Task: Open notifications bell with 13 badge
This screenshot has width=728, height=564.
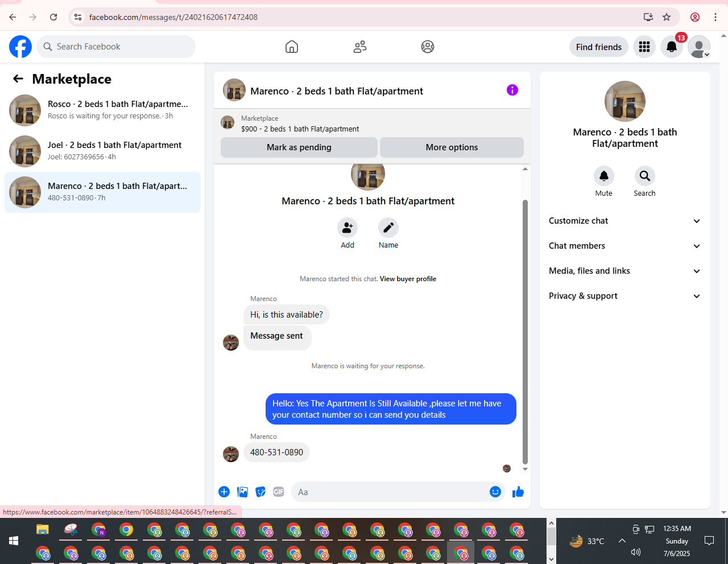Action: click(x=672, y=47)
